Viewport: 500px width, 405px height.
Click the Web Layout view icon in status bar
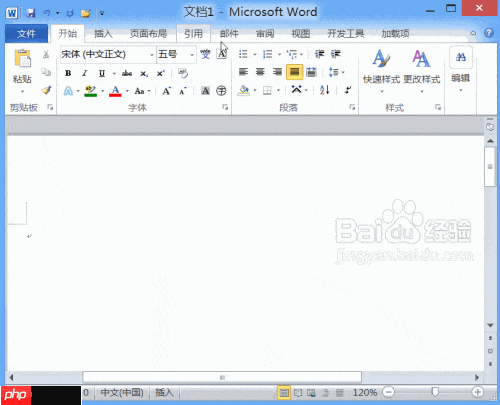tap(311, 393)
